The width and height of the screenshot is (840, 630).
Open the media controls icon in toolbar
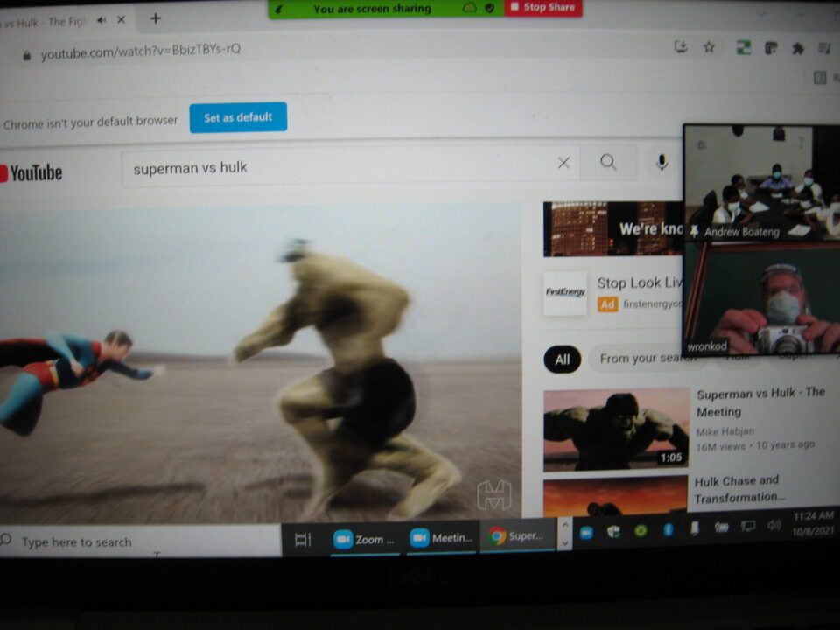824,48
